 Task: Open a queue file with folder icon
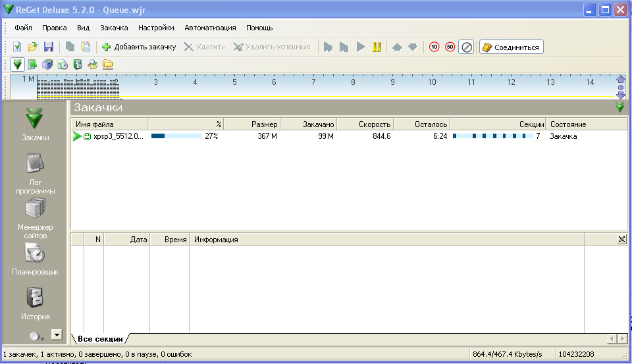33,47
